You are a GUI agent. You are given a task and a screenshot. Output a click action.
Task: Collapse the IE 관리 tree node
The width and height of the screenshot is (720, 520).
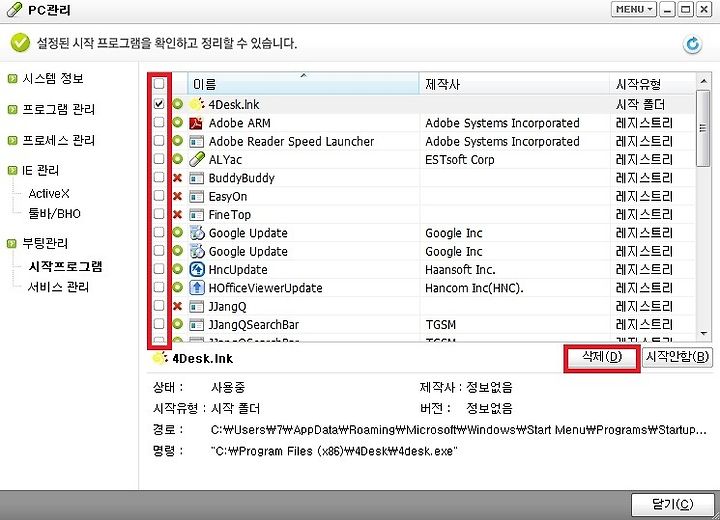(x=12, y=171)
